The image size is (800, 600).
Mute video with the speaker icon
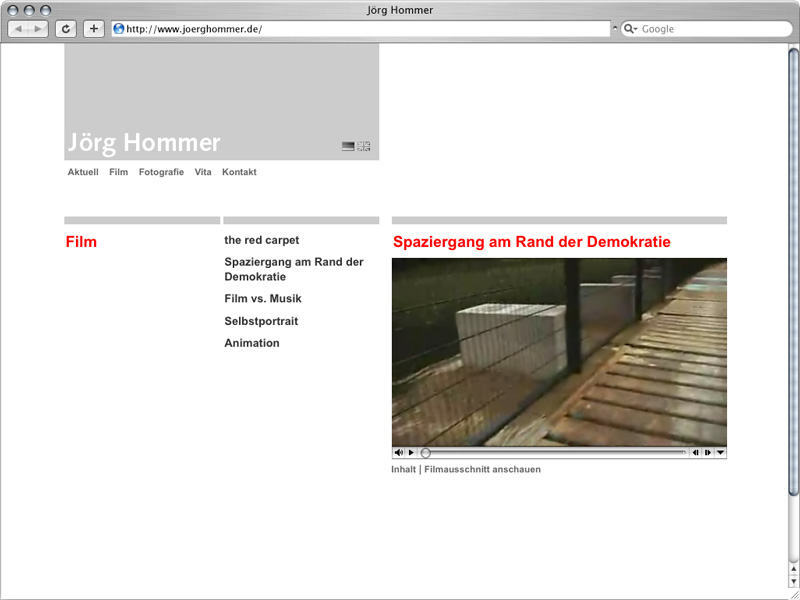[x=399, y=453]
